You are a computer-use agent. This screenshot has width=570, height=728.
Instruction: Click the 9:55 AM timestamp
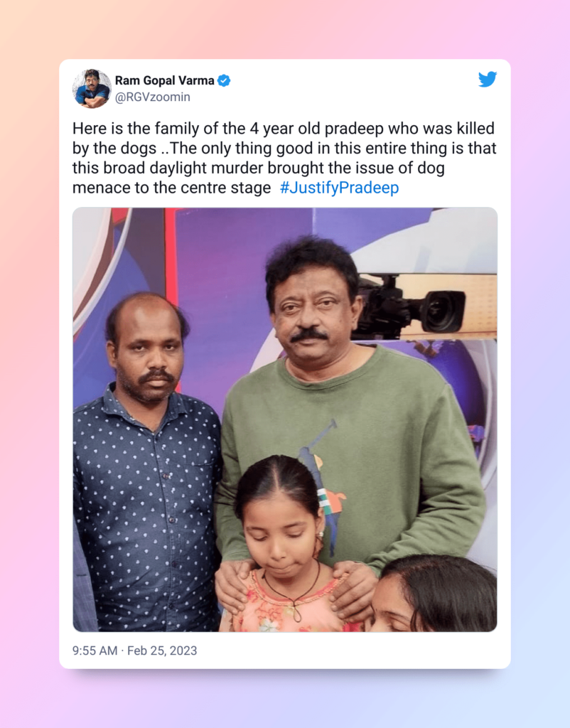click(x=95, y=651)
